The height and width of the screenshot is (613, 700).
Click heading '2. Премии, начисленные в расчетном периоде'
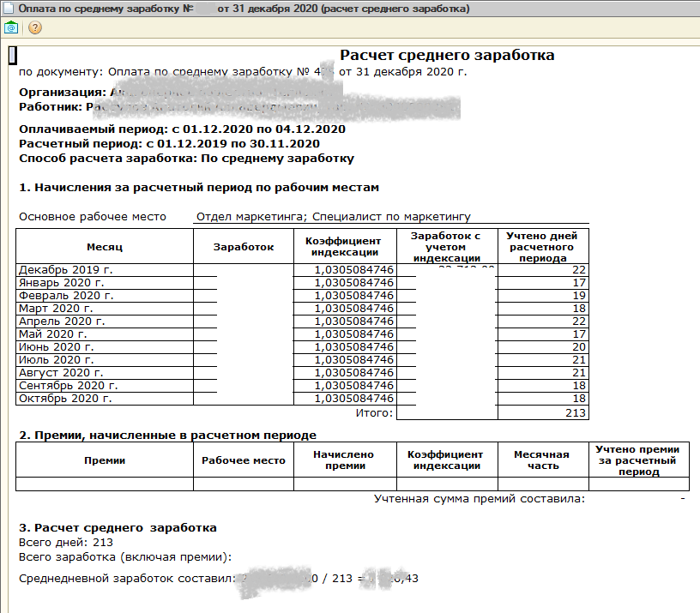pos(168,435)
